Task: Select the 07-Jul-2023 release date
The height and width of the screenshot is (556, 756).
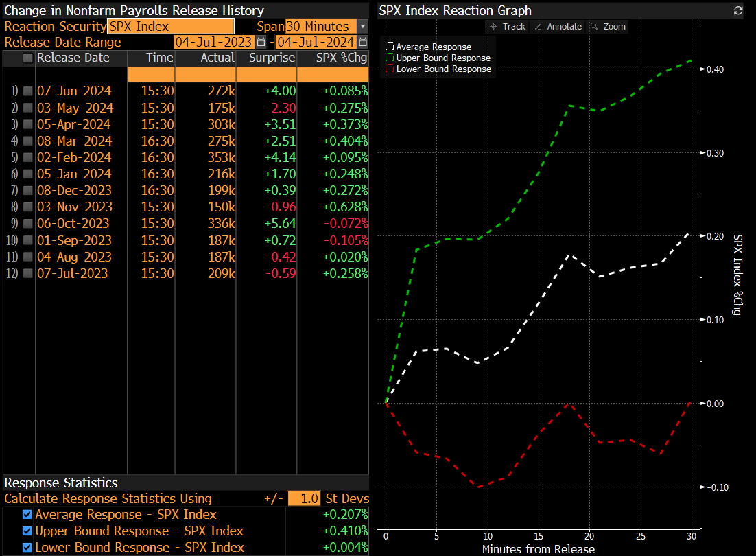Action: click(x=72, y=273)
